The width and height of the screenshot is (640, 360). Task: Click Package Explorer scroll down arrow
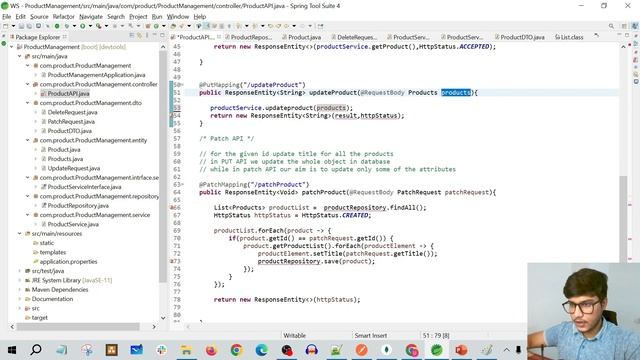[163, 318]
